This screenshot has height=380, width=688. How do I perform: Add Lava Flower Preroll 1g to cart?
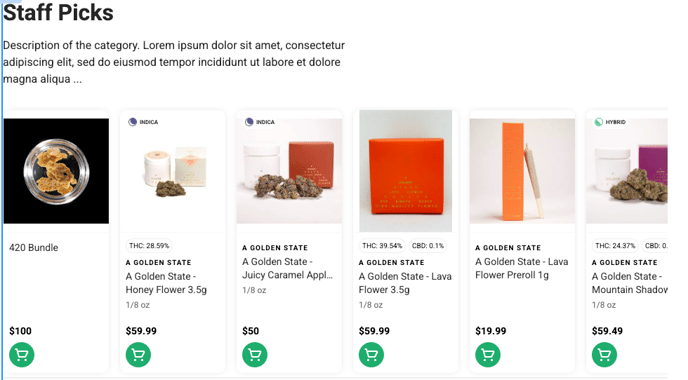(x=487, y=355)
